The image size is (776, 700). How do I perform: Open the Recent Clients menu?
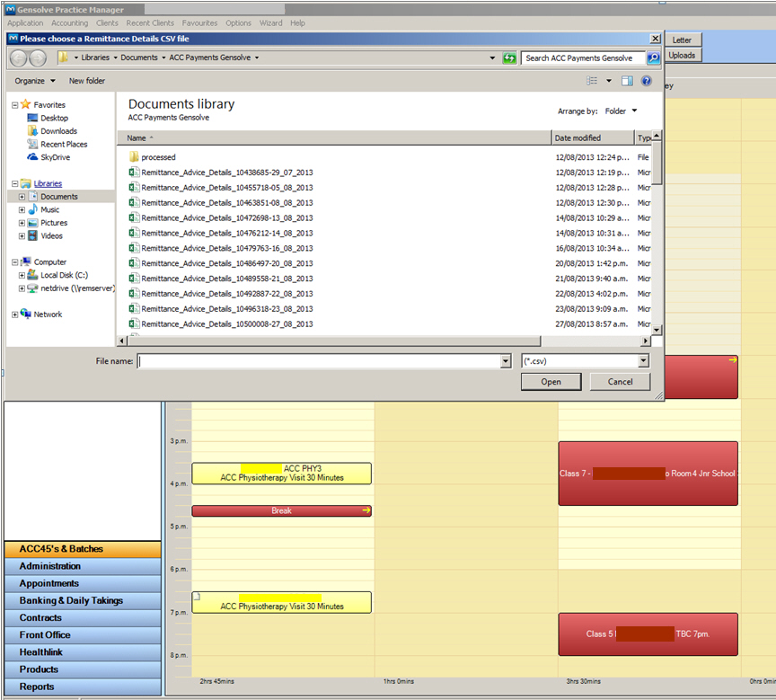tap(150, 22)
